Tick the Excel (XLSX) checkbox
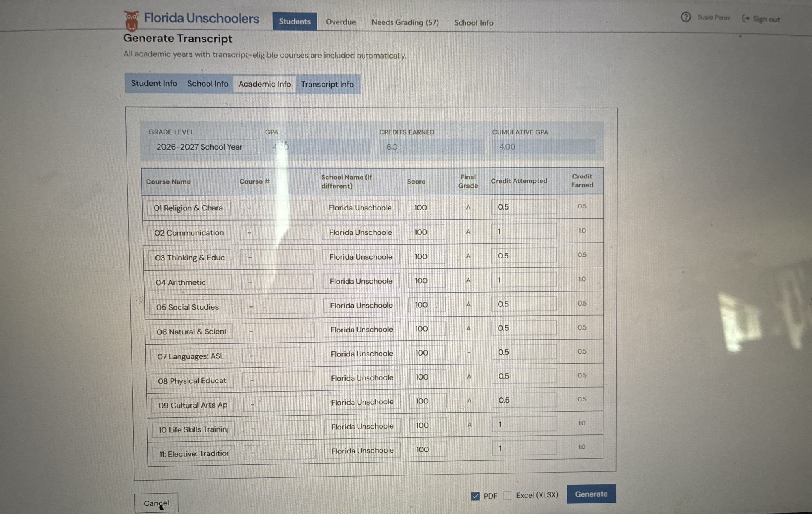 (x=508, y=495)
